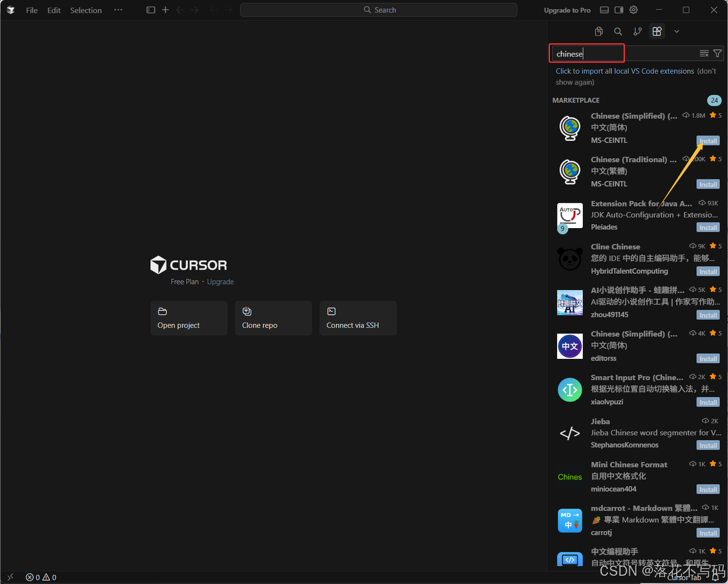Open the remote window status bar icon
Screen dimensions: 728x584
point(11,577)
